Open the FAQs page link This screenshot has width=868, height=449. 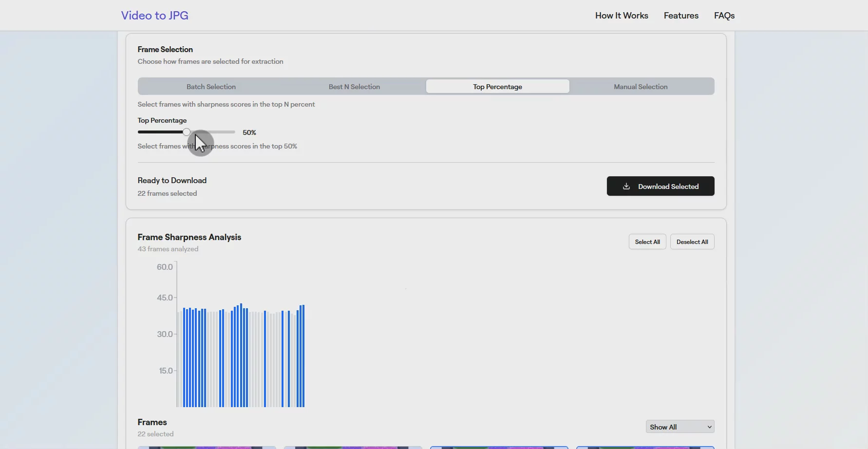[x=724, y=16]
